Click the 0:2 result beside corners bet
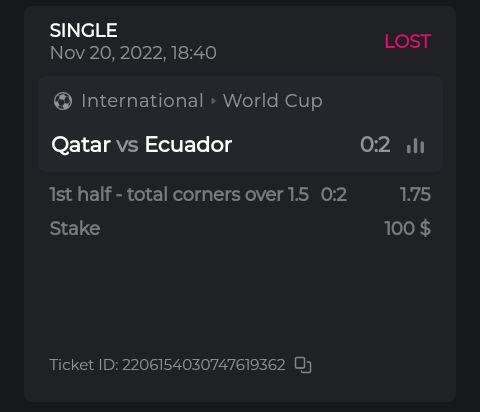Viewport: 480px width, 412px height. [x=334, y=194]
